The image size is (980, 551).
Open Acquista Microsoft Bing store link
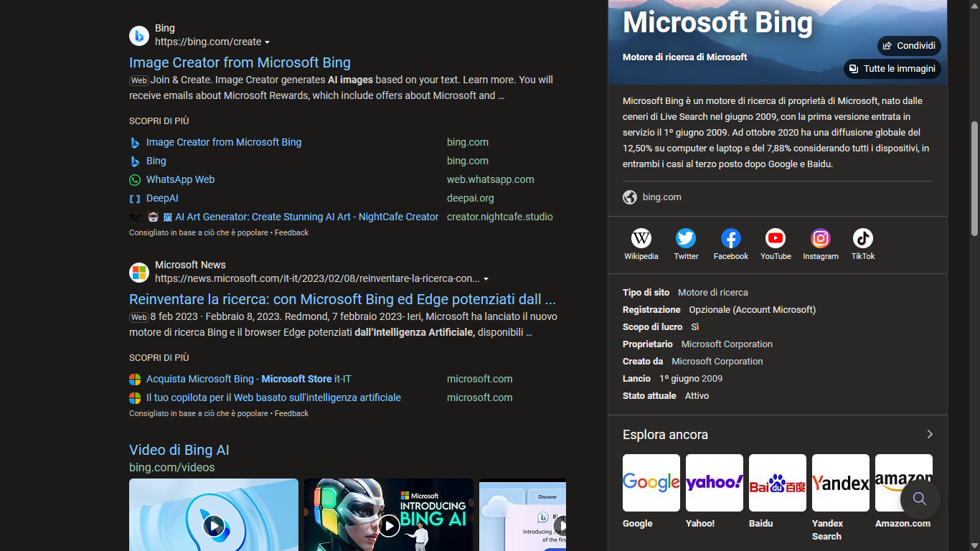coord(249,379)
